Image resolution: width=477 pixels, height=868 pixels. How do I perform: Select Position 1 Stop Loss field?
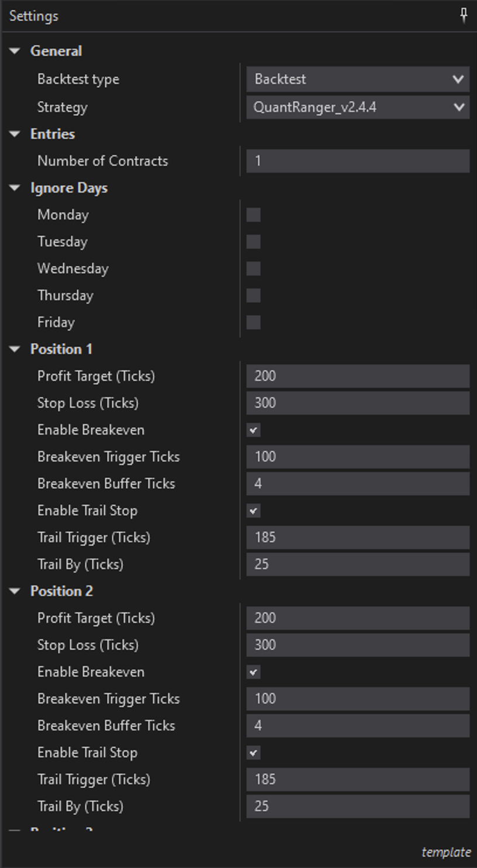coord(358,403)
